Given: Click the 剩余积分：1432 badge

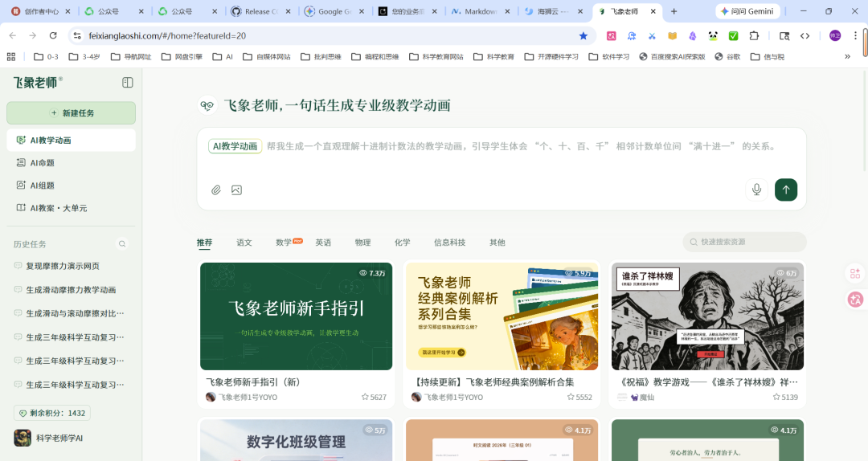Looking at the screenshot, I should coord(52,413).
